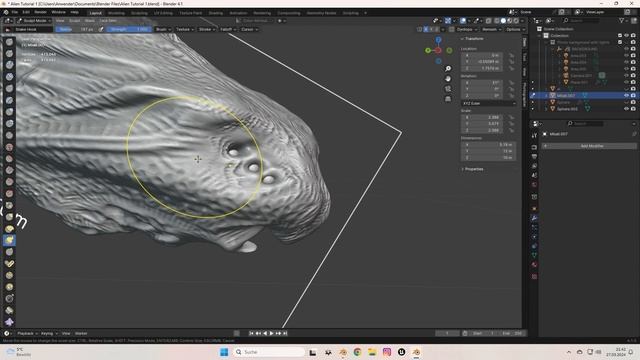
Task: Adjust the brush Strength slider
Action: [129, 29]
